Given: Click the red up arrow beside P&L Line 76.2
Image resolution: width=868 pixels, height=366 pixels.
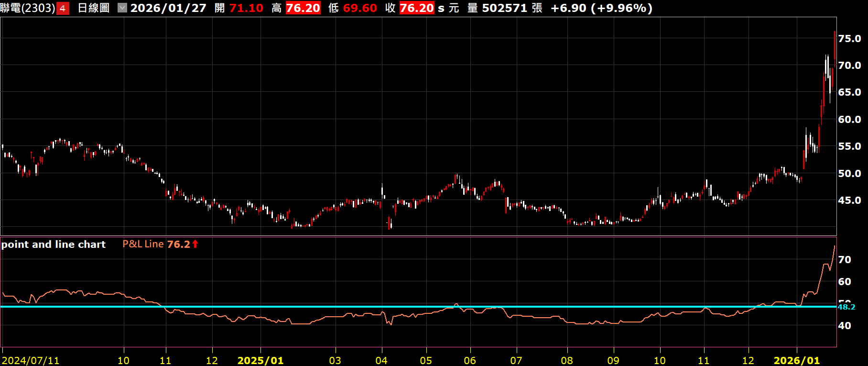Looking at the screenshot, I should click(x=195, y=244).
